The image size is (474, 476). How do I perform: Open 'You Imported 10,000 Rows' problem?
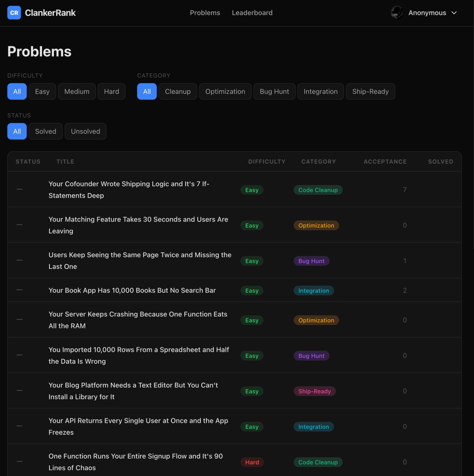139,356
